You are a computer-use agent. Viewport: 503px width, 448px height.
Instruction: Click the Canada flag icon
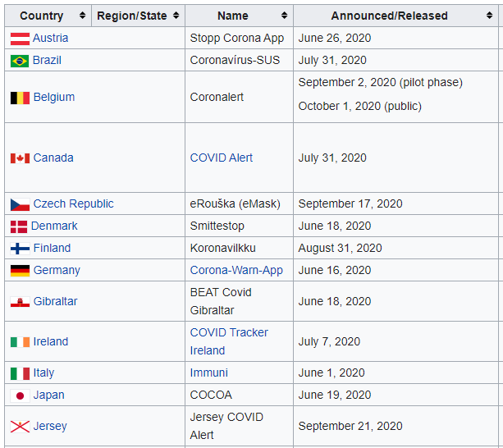coord(20,158)
